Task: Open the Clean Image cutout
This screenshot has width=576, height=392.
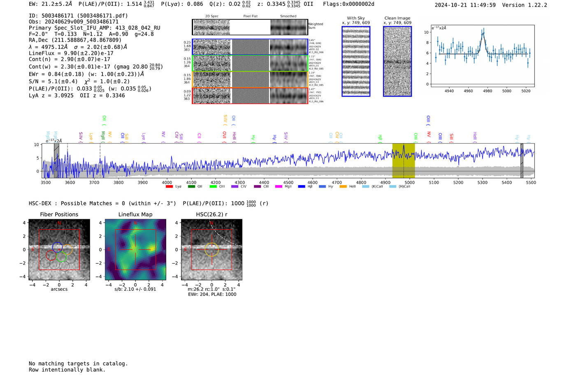Action: (x=397, y=61)
